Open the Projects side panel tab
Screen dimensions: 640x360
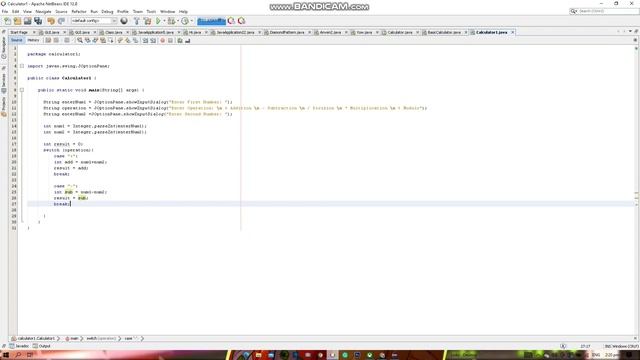[x=4, y=107]
